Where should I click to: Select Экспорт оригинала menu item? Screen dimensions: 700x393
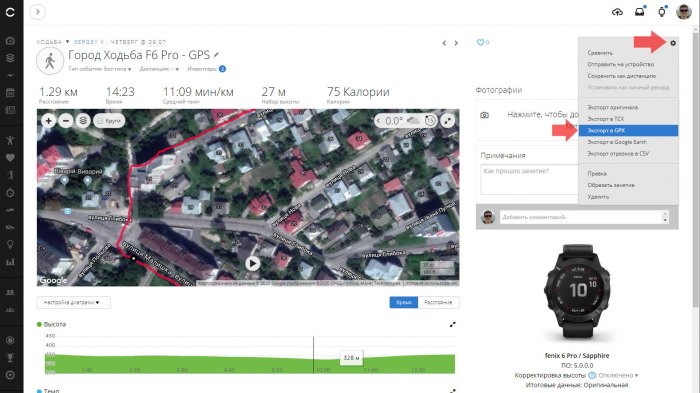612,107
